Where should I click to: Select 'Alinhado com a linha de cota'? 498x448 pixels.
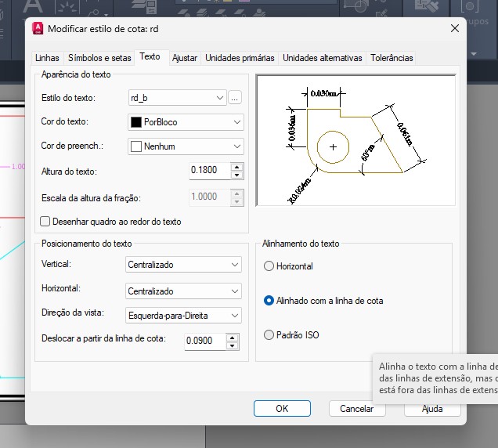coord(269,301)
